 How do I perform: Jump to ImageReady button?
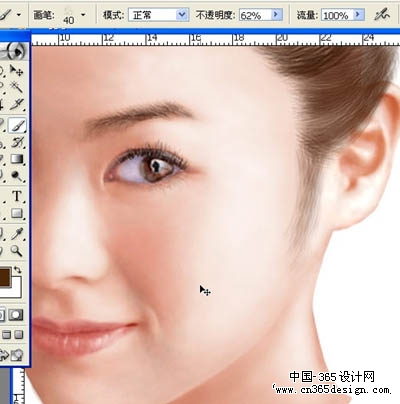[x=11, y=356]
